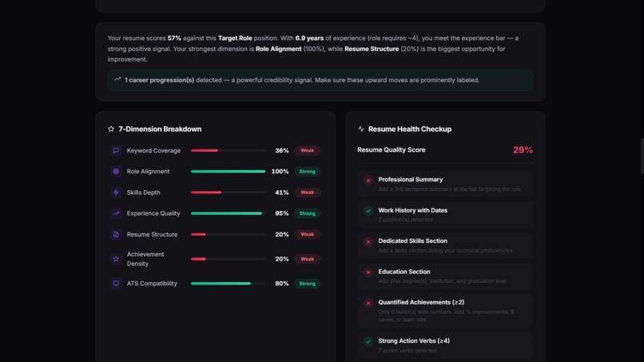This screenshot has width=644, height=362.
Task: Click the Resume Structure document icon
Action: 116,234
